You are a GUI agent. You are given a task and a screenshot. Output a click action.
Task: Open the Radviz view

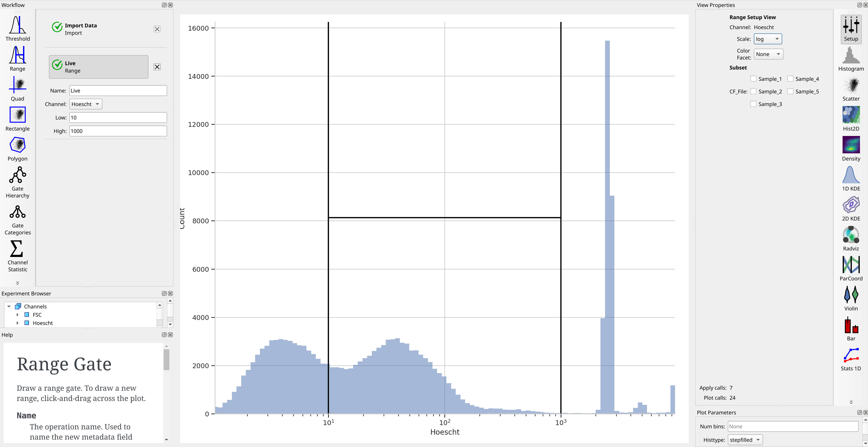point(851,238)
